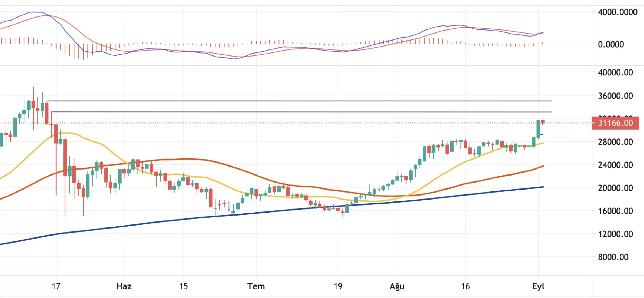The image size is (644, 298).
Task: Click the 16 date label on time axis
Action: coord(465,286)
